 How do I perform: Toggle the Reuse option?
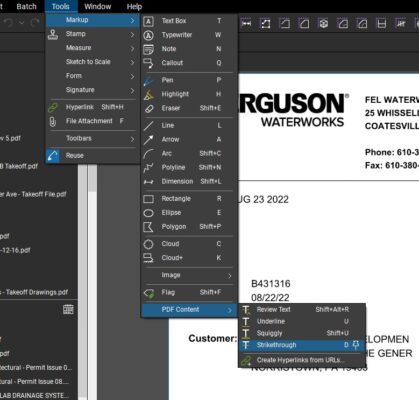pos(92,156)
